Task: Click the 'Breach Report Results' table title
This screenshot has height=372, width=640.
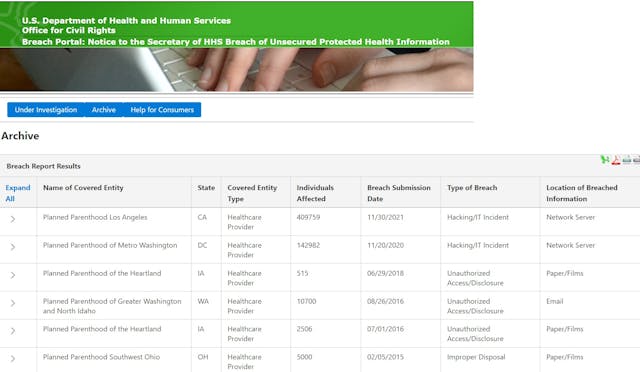Action: pyautogui.click(x=43, y=166)
